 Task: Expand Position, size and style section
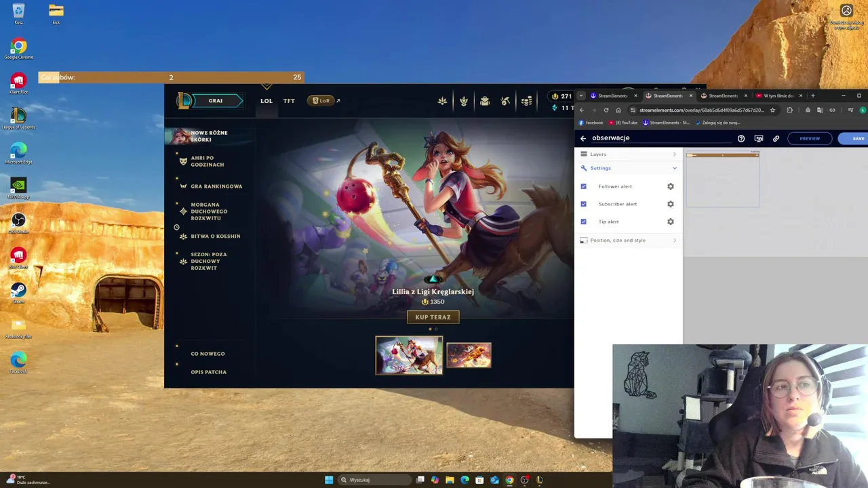coord(629,241)
